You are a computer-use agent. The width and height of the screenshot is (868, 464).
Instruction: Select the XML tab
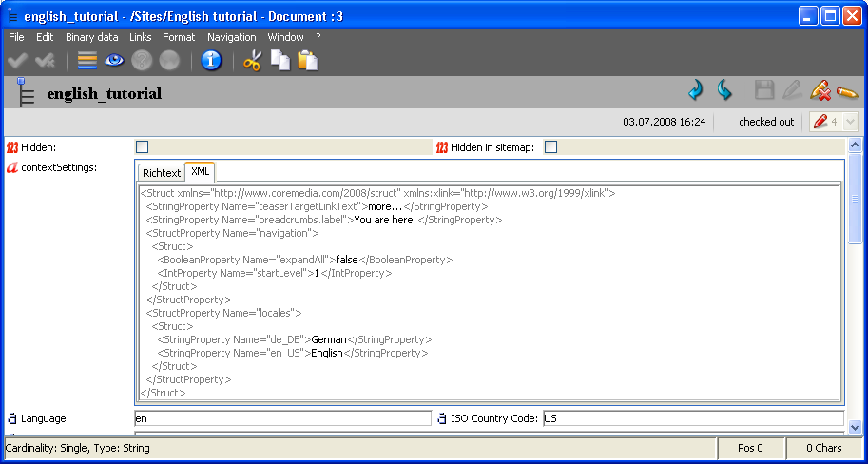point(200,172)
